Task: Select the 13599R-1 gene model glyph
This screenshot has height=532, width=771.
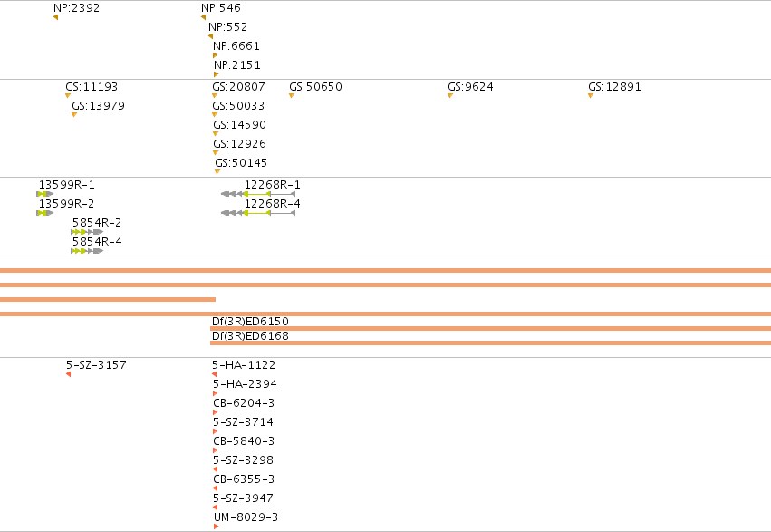Action: (45, 194)
